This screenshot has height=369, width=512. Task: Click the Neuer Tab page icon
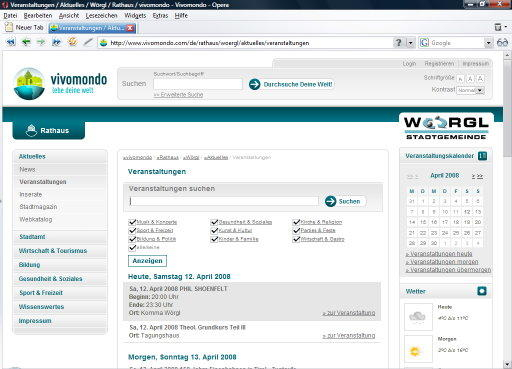tap(9, 27)
